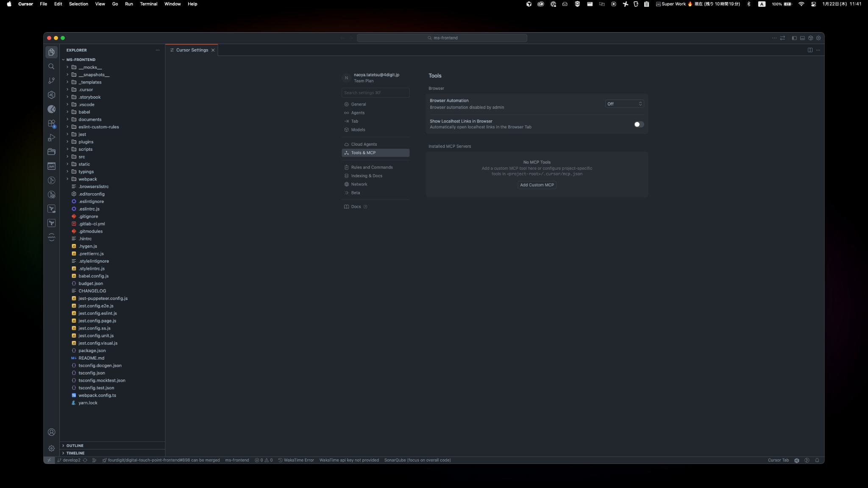868x488 pixels.
Task: Expand the webpack folder
Action: [x=112, y=179]
